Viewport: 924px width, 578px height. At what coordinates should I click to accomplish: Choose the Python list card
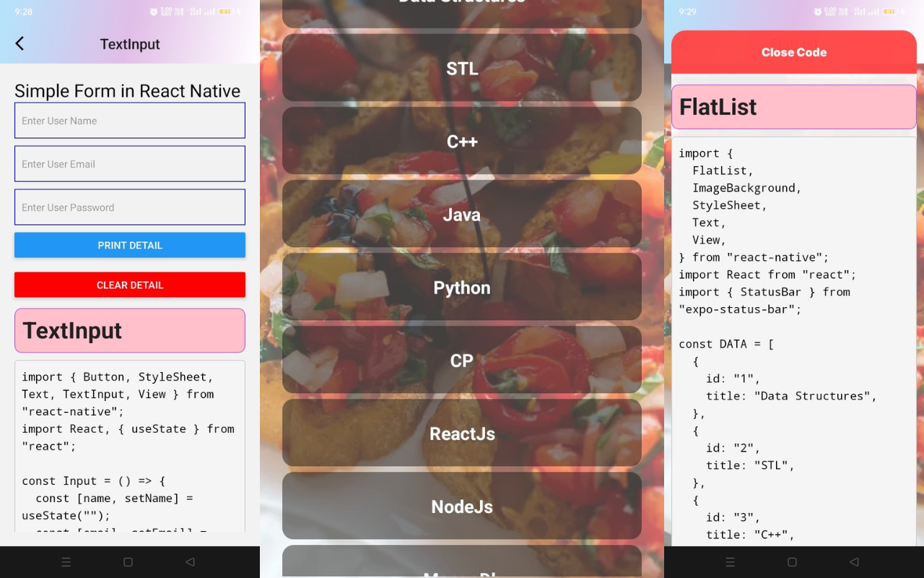pos(462,287)
